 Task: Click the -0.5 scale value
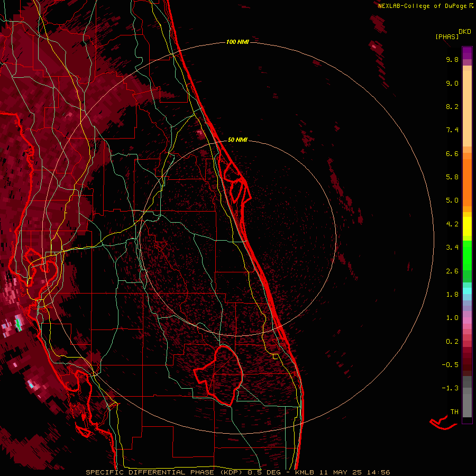(x=450, y=365)
